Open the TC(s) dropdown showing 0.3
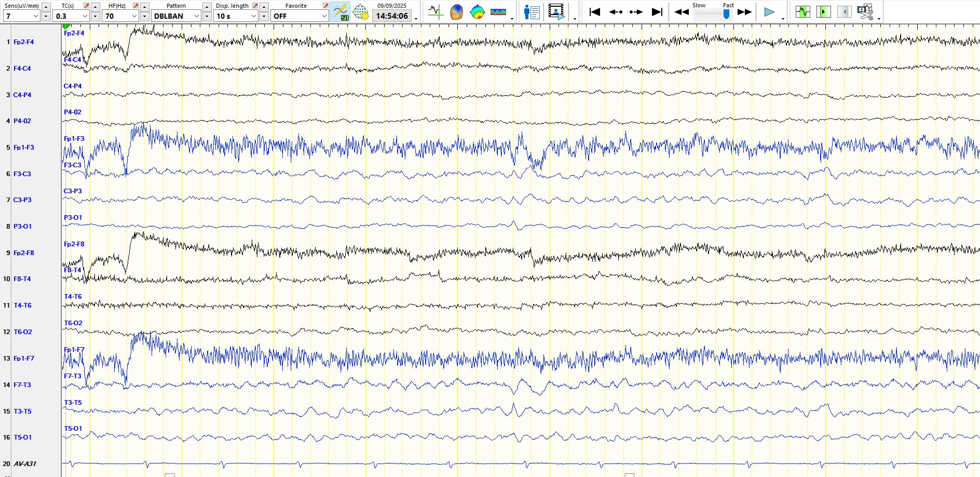Screen dimensions: 980x477 coord(71,16)
